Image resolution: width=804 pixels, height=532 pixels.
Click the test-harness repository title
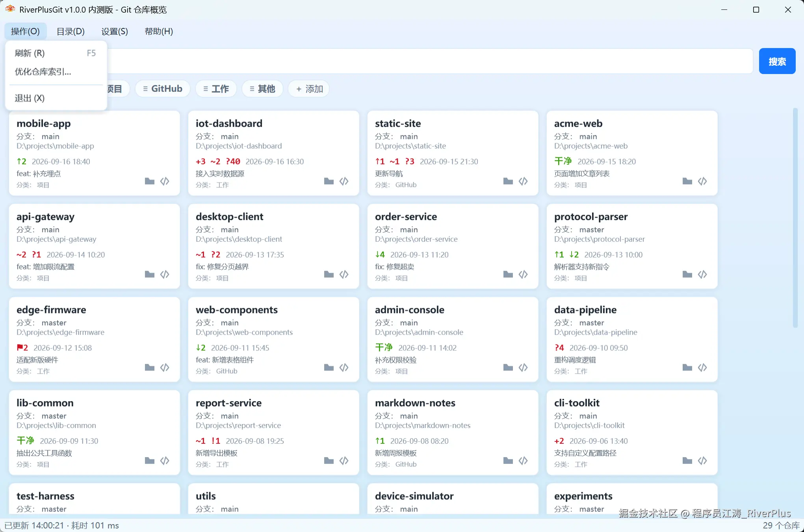coord(45,496)
